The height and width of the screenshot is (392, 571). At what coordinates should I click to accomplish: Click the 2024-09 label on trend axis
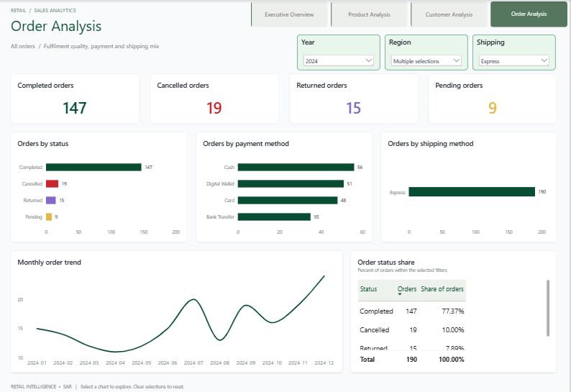246,363
